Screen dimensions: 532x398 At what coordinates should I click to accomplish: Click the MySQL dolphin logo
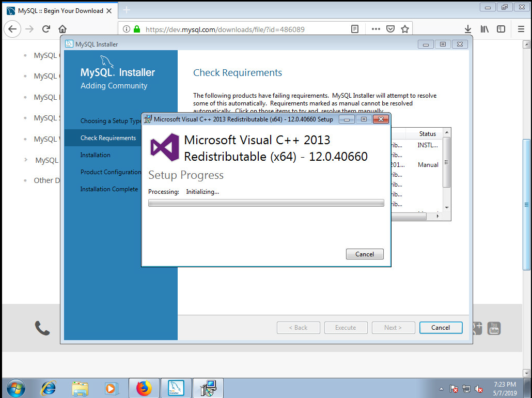(x=106, y=62)
